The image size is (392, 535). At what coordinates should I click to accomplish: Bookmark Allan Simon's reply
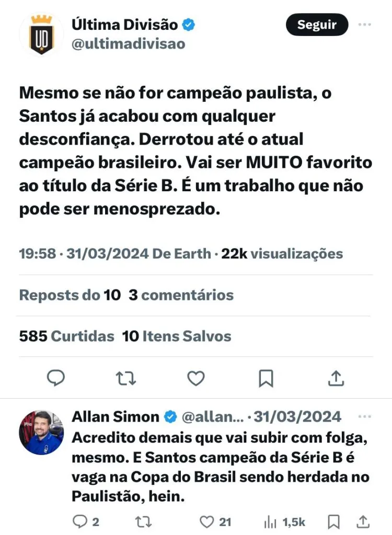click(333, 521)
